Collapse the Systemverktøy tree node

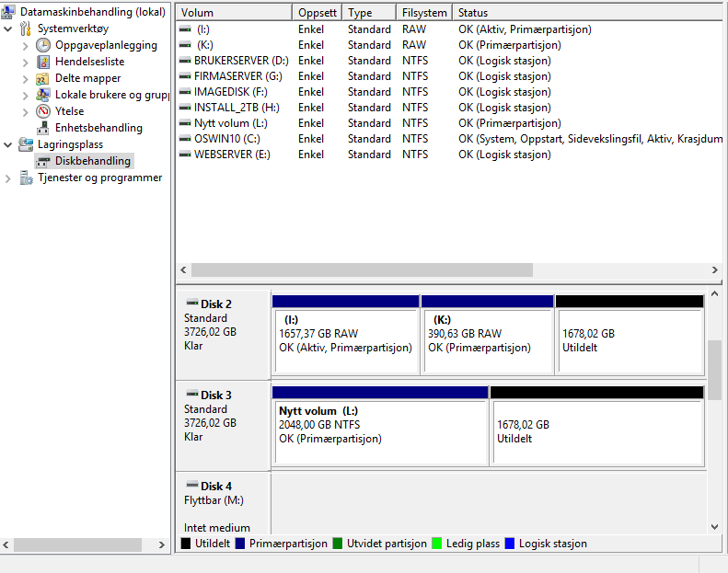[8, 29]
